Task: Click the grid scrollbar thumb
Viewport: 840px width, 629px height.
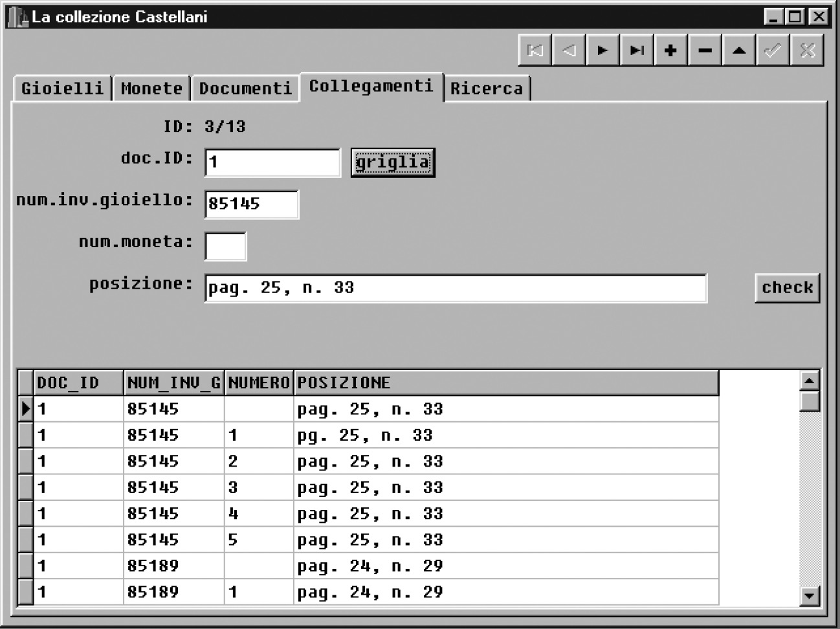Action: click(x=810, y=401)
